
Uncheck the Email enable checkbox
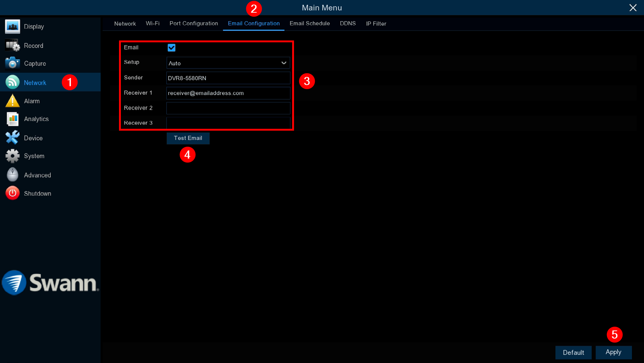tap(171, 48)
